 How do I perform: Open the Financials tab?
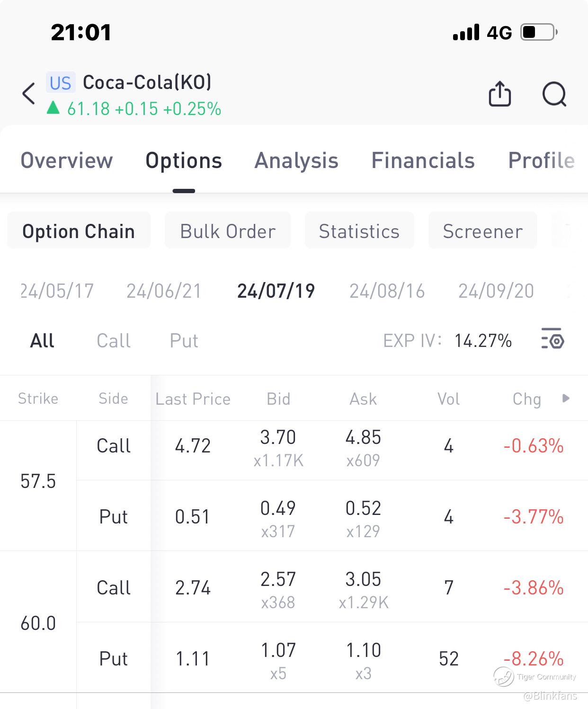pyautogui.click(x=423, y=161)
